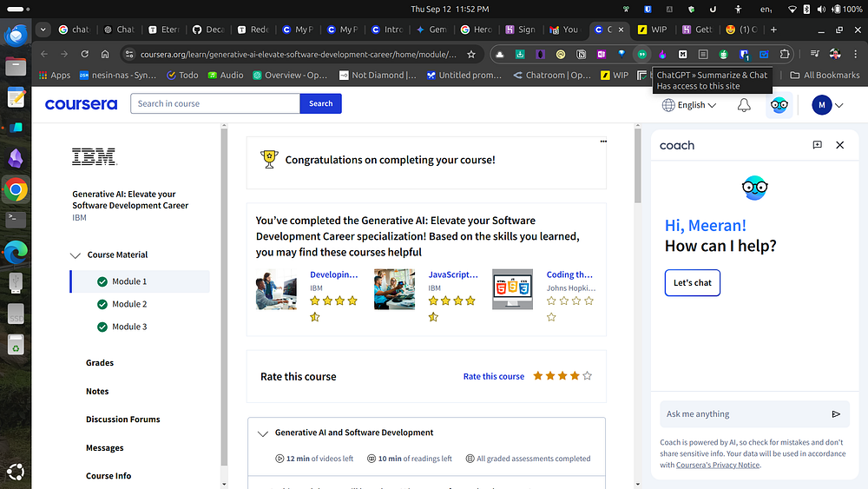
Task: Click the new chat icon in Coach panel
Action: pyautogui.click(x=817, y=145)
